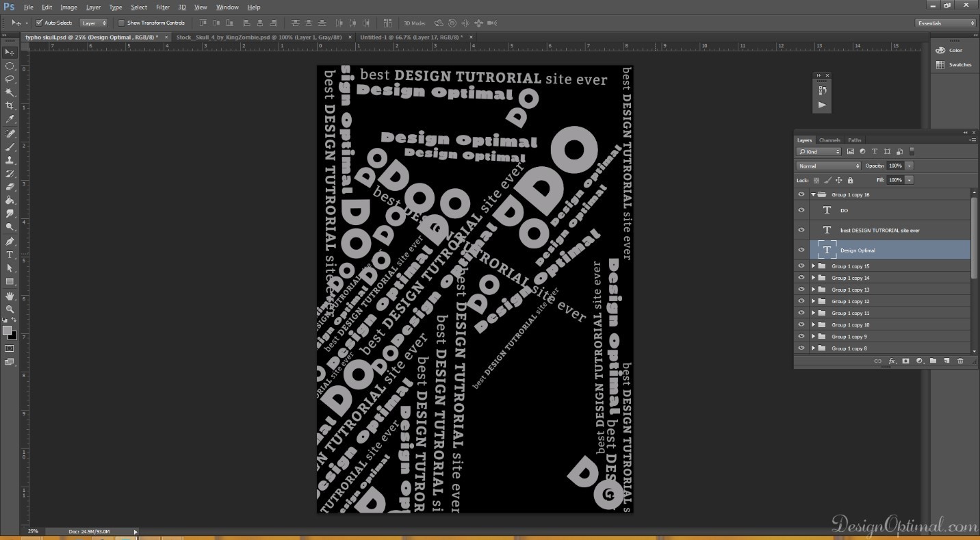Open the Color panel
Image resolution: width=980 pixels, height=540 pixels.
(950, 50)
